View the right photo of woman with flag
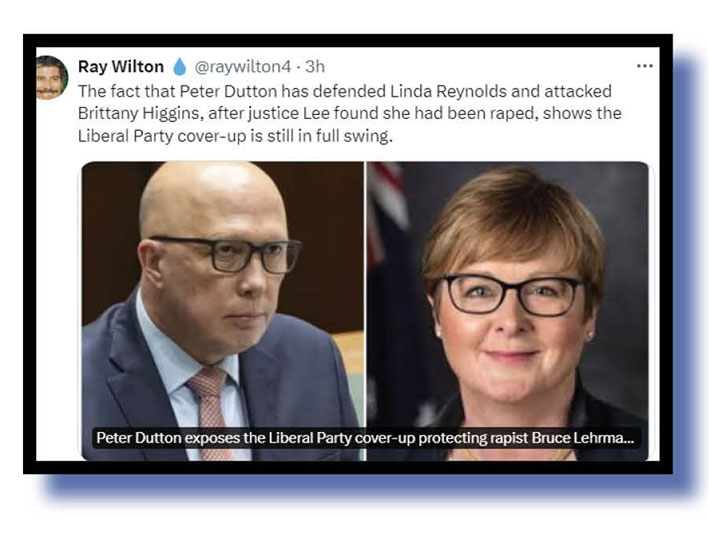 pos(507,311)
